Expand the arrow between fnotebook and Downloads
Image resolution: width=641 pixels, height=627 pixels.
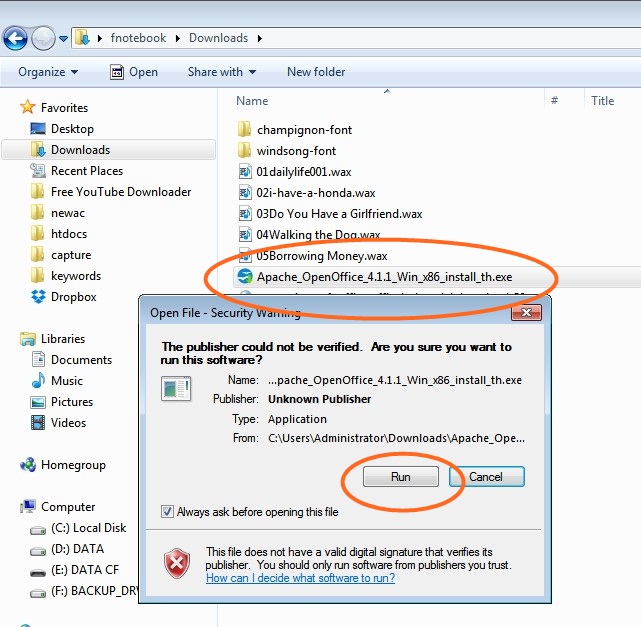[178, 38]
